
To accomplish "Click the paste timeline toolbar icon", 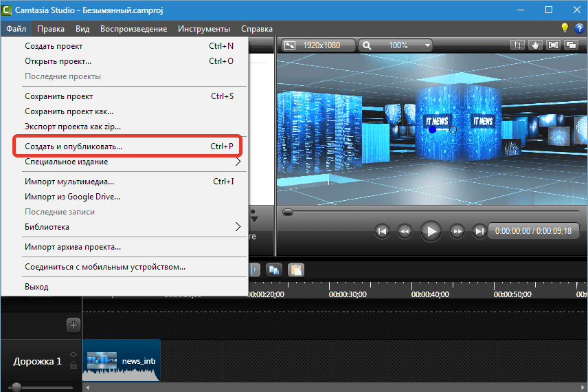I will [296, 270].
